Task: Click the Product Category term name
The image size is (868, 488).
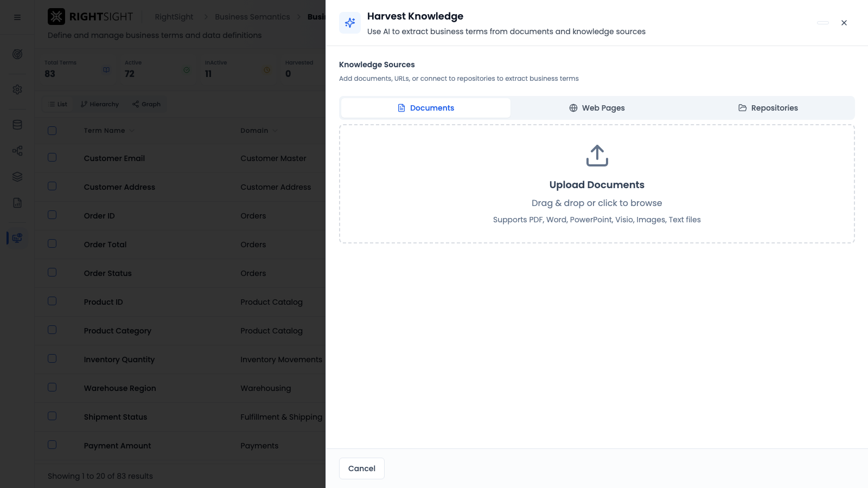Action: coord(118,331)
